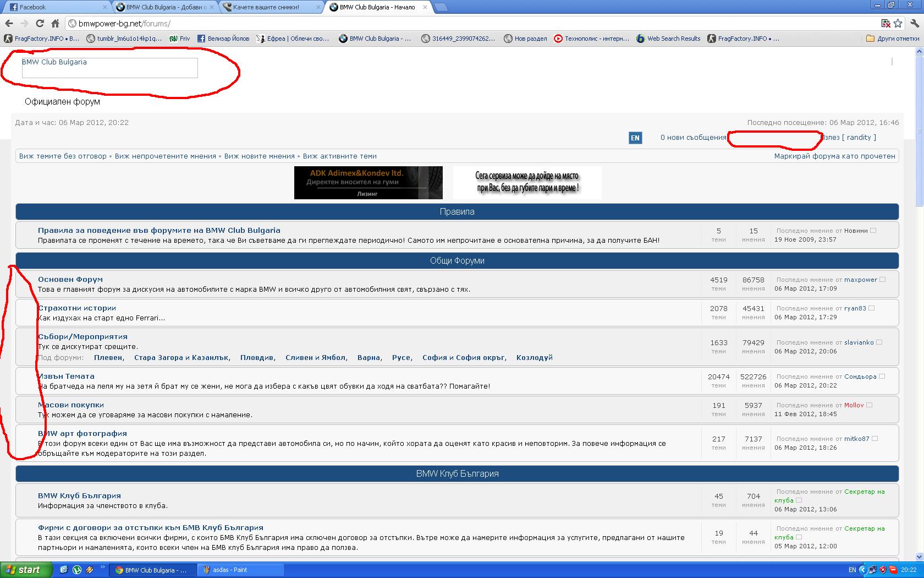Viewport: 924px width, 578px height.
Task: Open the 'Варна' subforum
Action: pos(369,358)
